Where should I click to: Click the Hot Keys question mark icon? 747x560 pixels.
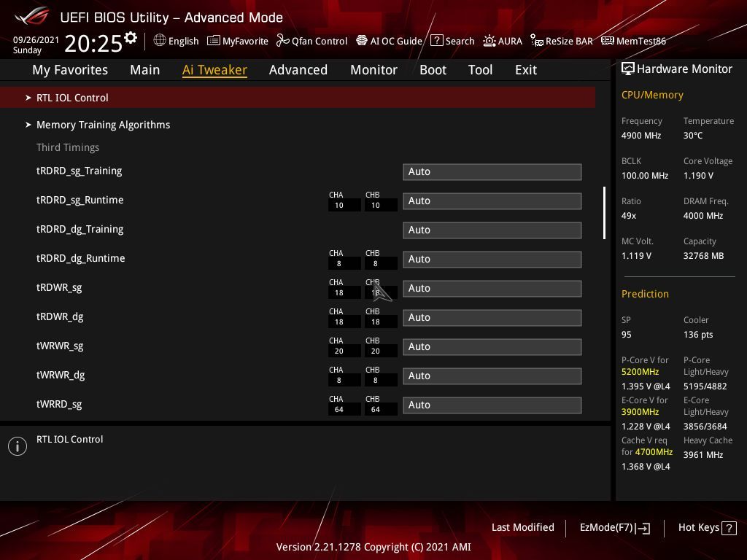pyautogui.click(x=729, y=528)
